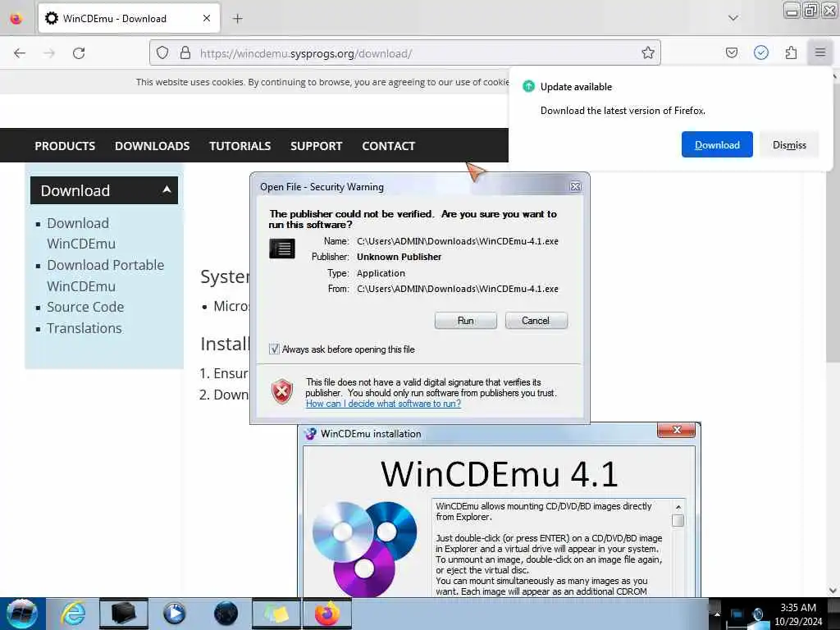
Task: Expand the list all tabs chevron
Action: [733, 18]
